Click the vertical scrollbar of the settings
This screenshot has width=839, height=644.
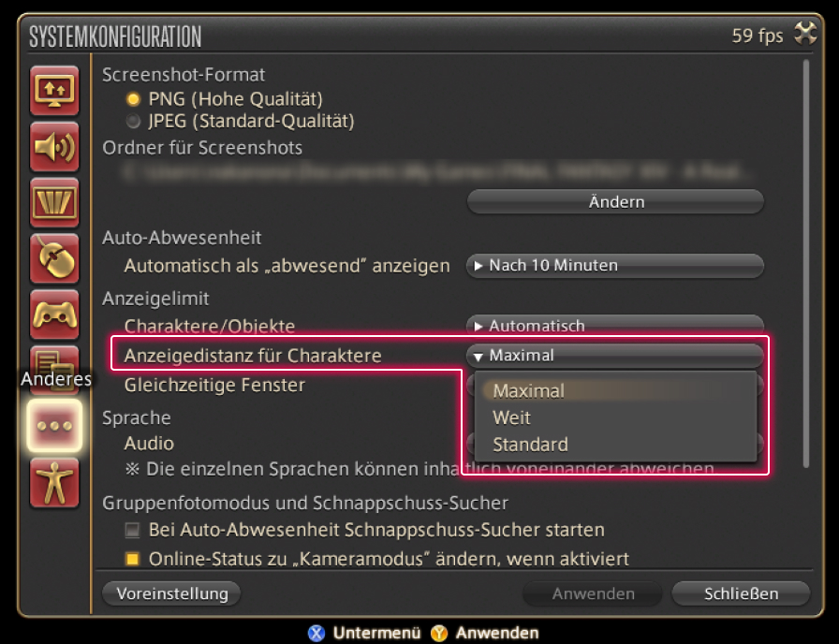[805, 262]
